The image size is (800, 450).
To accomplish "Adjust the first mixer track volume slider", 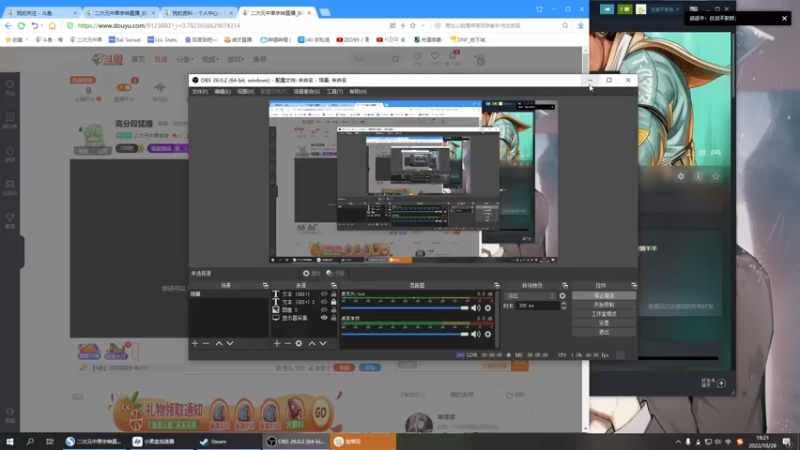I will tap(405, 308).
